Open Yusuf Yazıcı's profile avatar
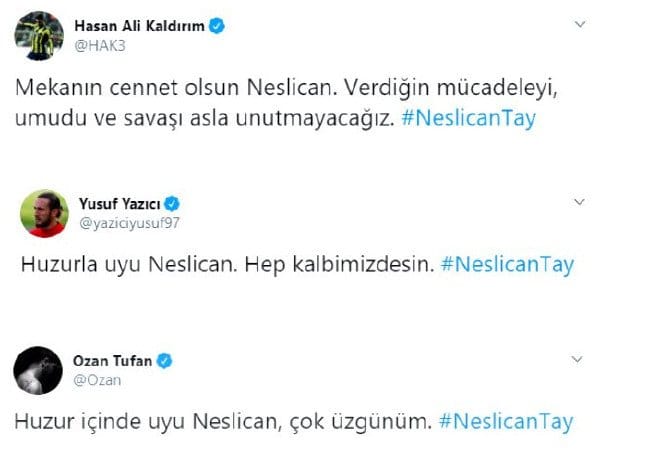Screen dimensions: 648x467 pyautogui.click(x=44, y=212)
